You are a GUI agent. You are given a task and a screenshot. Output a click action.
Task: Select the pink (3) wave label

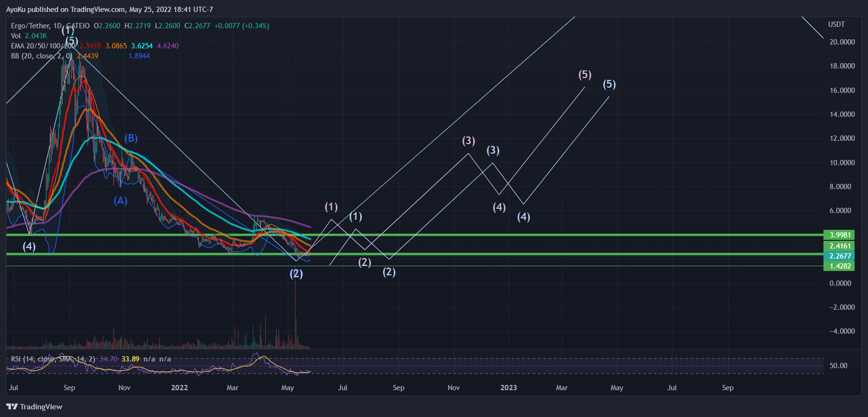pyautogui.click(x=469, y=141)
